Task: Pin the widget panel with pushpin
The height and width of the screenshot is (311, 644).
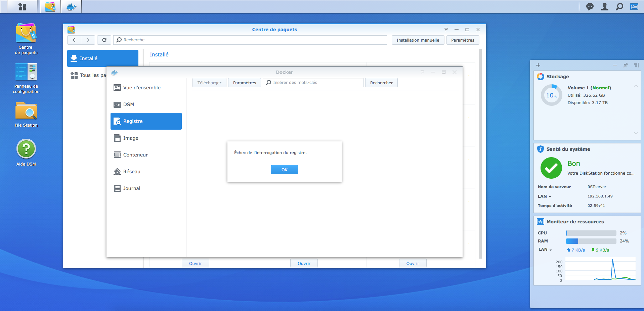Action: click(625, 65)
